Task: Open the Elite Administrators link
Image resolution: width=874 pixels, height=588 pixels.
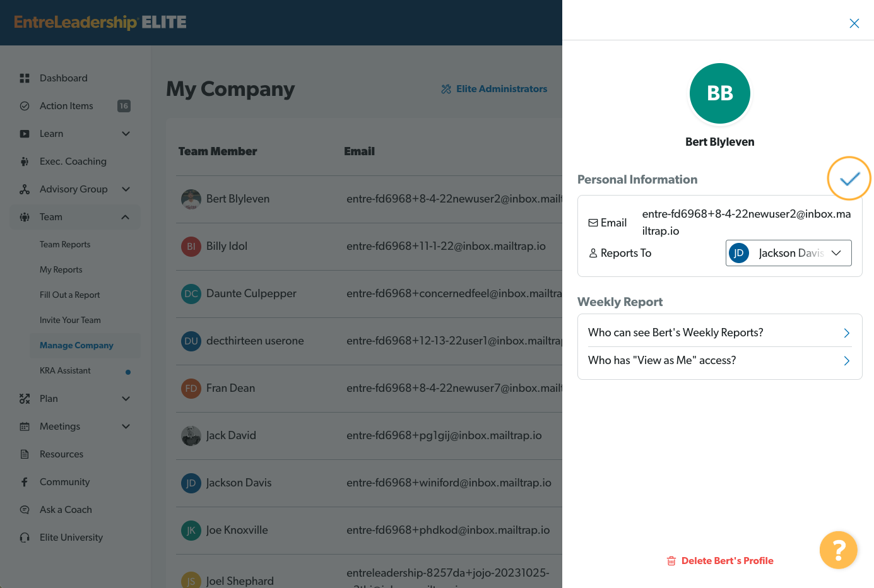Action: pos(494,89)
